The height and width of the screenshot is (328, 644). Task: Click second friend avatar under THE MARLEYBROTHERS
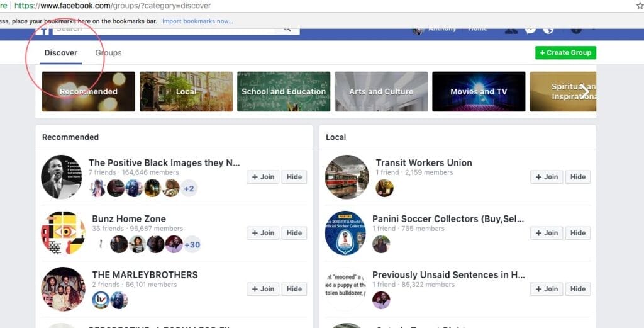tap(119, 300)
